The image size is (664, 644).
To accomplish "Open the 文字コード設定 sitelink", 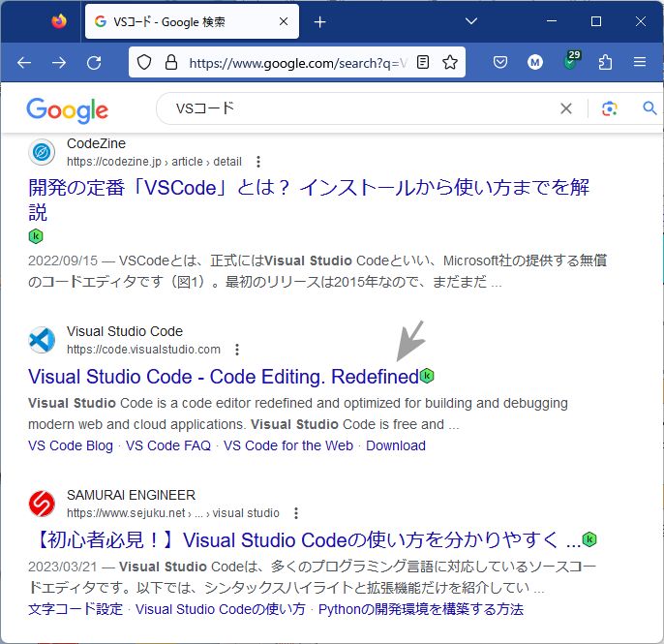I will tap(75, 609).
